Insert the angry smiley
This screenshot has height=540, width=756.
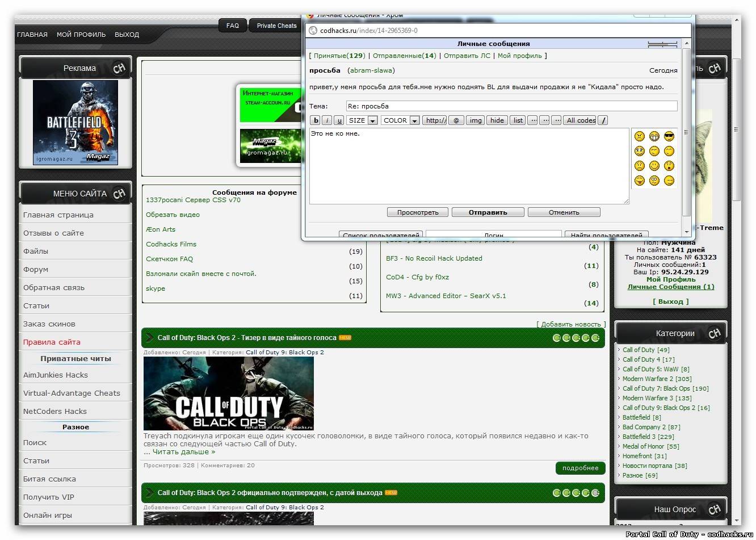point(640,136)
